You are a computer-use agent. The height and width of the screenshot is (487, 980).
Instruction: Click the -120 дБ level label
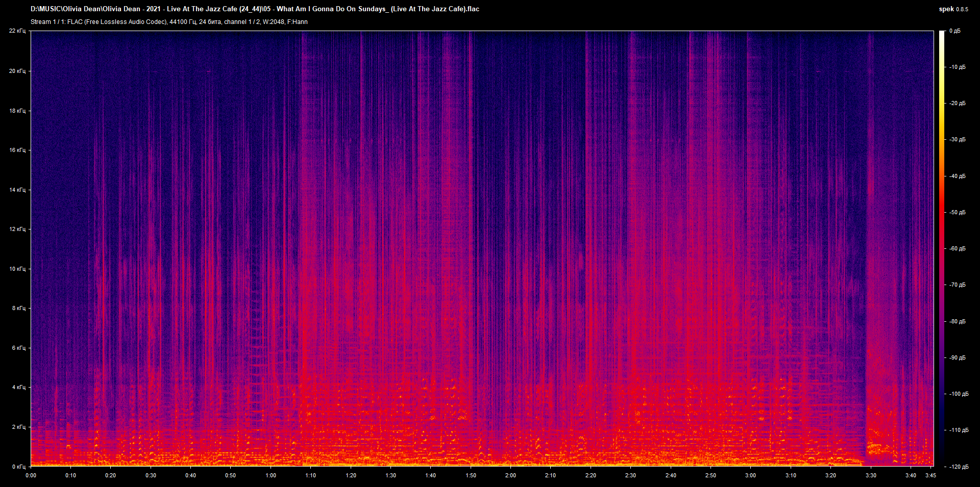(959, 467)
